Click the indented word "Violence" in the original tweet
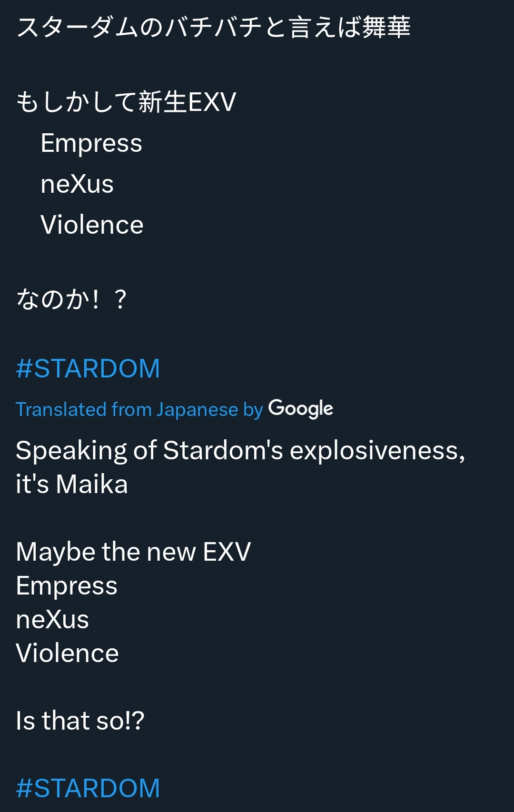 pyautogui.click(x=92, y=225)
